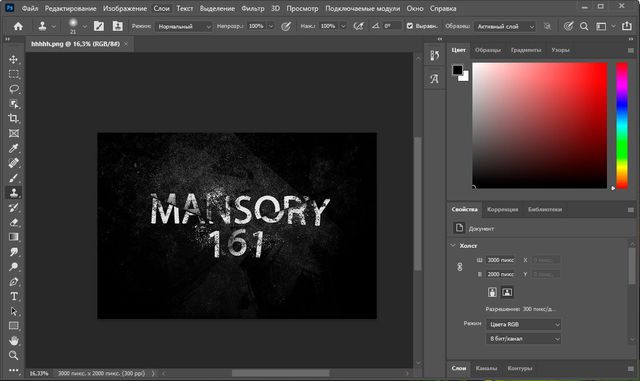Open the 8 бит/канал depth dropdown
Screen dimensions: 640x381
(524, 339)
